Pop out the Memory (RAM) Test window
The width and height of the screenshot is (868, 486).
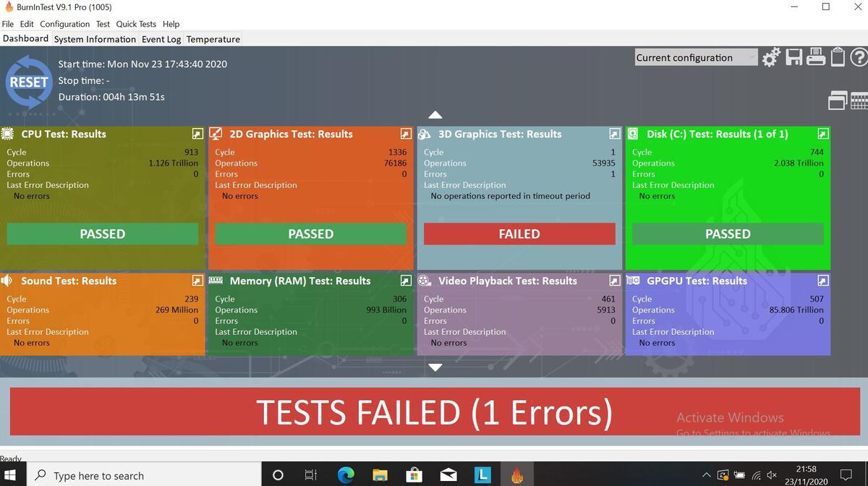pyautogui.click(x=406, y=281)
